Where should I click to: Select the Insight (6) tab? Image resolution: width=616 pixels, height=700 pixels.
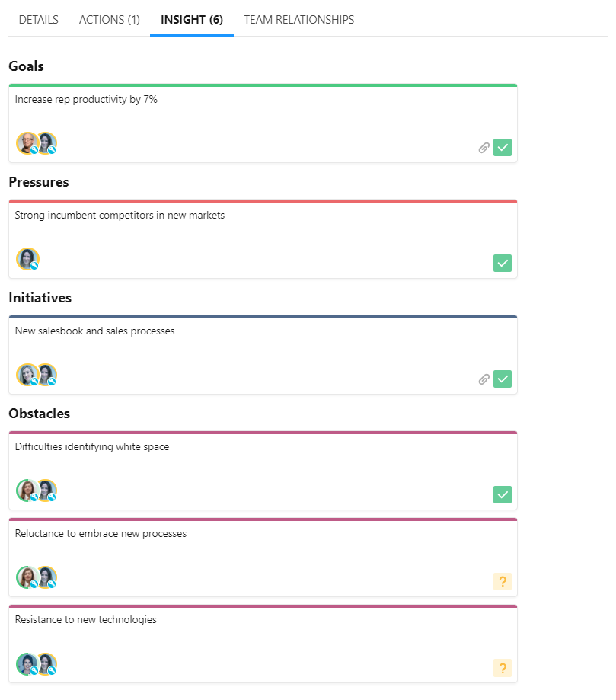[192, 20]
